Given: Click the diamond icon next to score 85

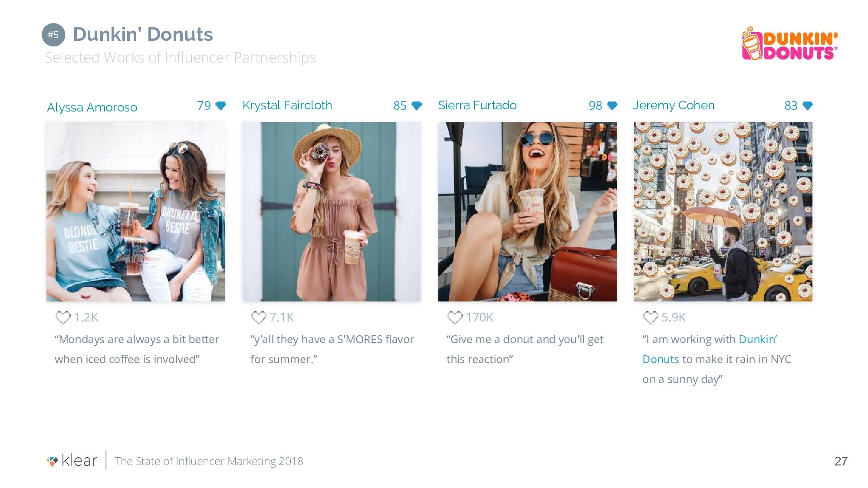Looking at the screenshot, I should point(417,105).
